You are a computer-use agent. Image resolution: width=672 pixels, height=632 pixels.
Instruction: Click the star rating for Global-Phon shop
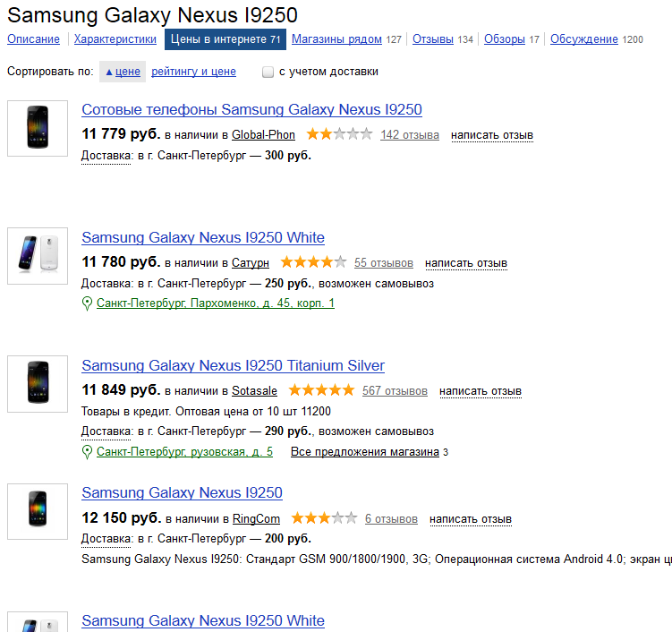(x=339, y=134)
